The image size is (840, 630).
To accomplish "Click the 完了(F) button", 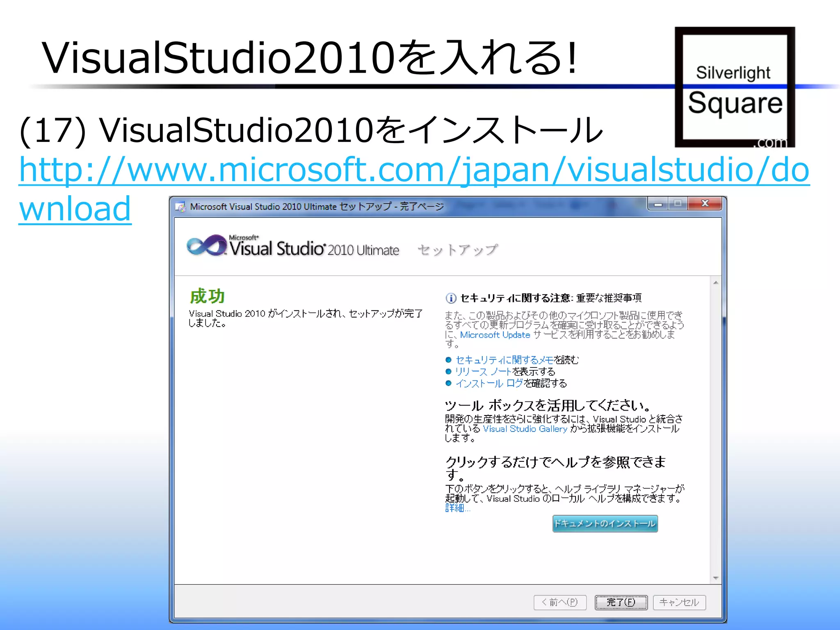I will pyautogui.click(x=621, y=602).
